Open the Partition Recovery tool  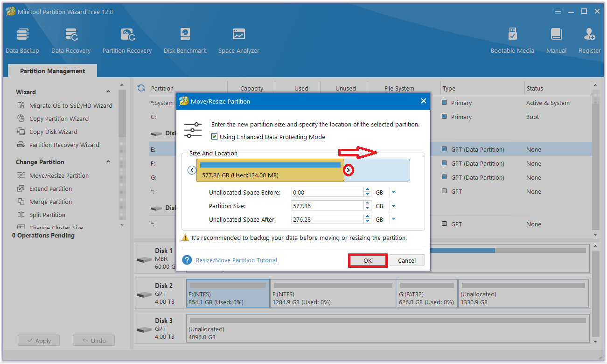127,41
